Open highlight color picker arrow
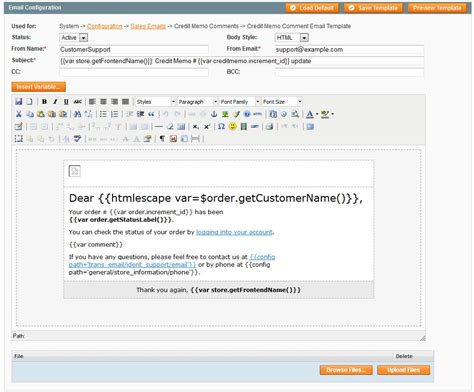This screenshot has height=392, width=474. click(332, 114)
